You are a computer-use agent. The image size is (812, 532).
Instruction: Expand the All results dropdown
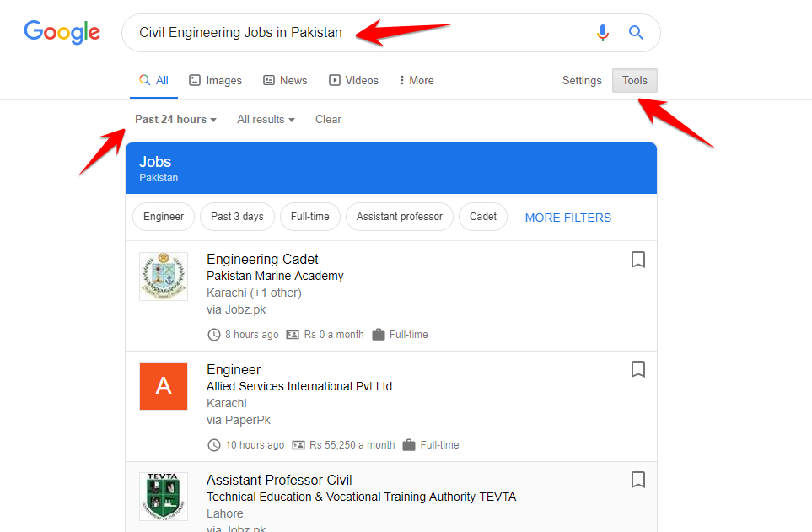tap(266, 119)
